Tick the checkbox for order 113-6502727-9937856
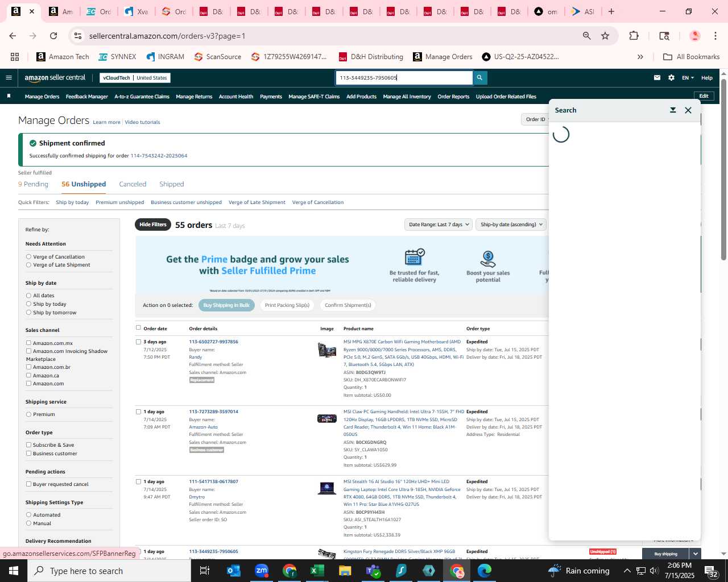 (x=138, y=342)
